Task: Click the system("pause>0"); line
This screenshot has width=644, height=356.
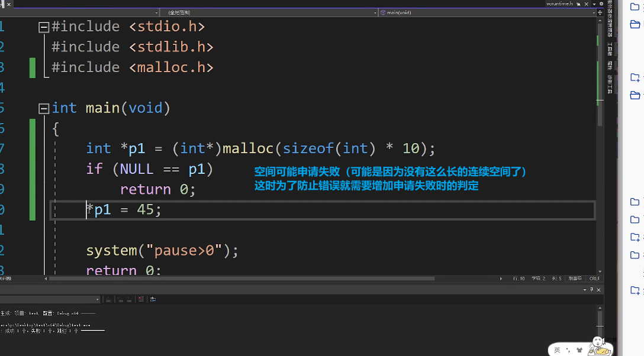Action: 162,251
